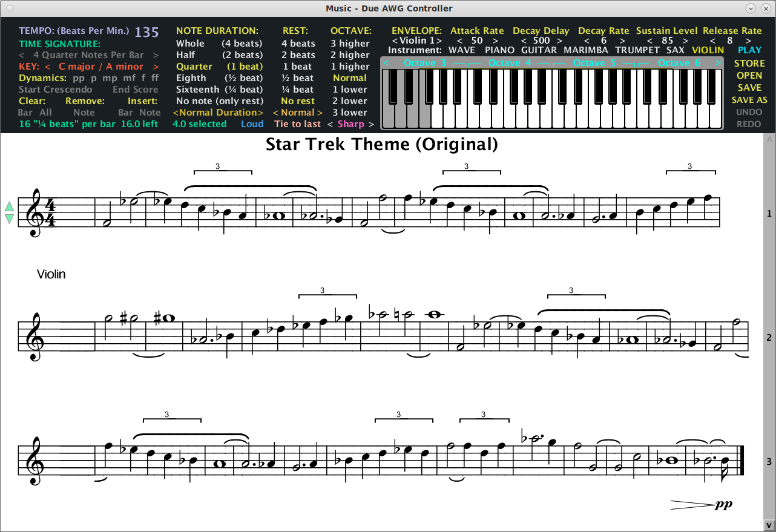Select the ff dynamics level
776x532 pixels.
click(155, 78)
